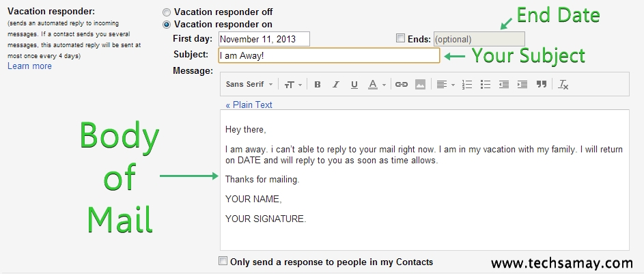Screen dimensions: 644x274
Task: Check Only send a response to Contacts
Action: (223, 261)
